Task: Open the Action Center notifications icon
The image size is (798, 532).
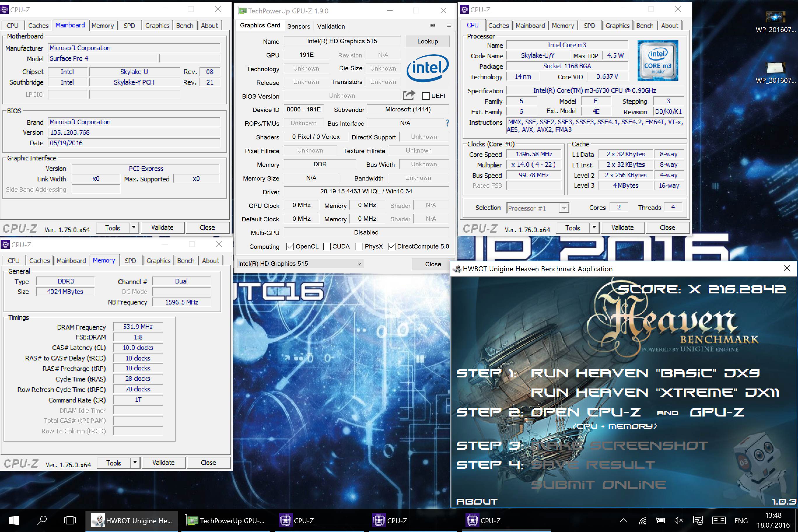Action: pos(698,520)
